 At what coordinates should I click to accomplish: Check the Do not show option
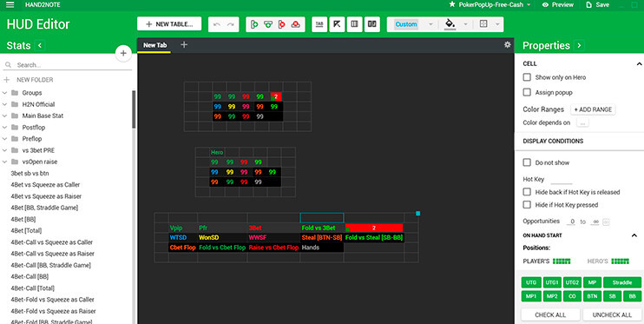click(x=527, y=162)
